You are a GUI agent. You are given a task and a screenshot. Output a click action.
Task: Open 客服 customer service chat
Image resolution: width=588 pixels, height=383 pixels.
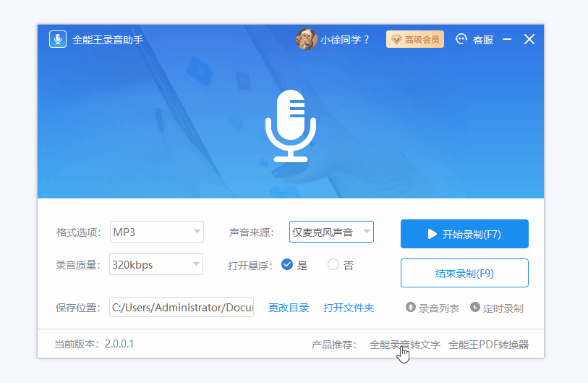point(474,39)
